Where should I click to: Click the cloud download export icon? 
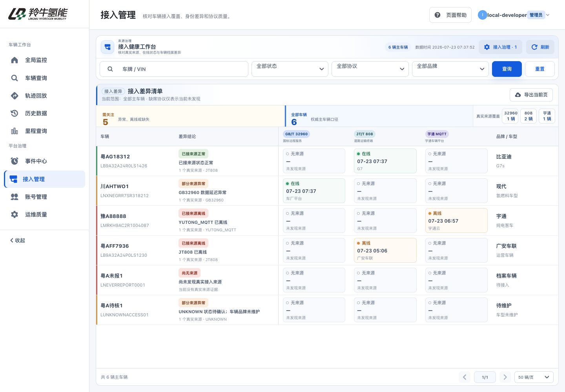[x=518, y=95]
